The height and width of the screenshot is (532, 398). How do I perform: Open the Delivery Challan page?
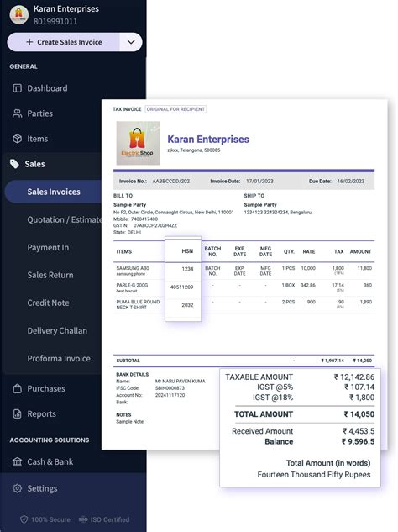coord(57,331)
